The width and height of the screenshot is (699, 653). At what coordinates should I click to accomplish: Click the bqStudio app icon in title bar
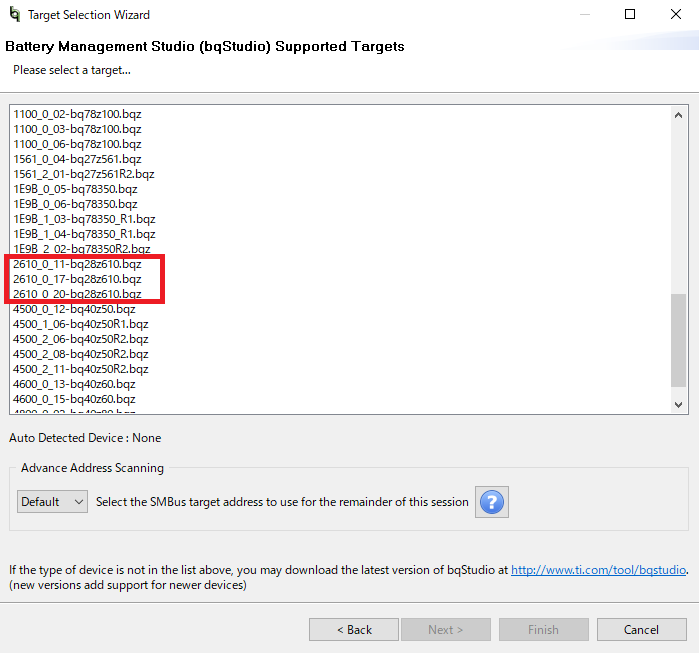point(15,14)
